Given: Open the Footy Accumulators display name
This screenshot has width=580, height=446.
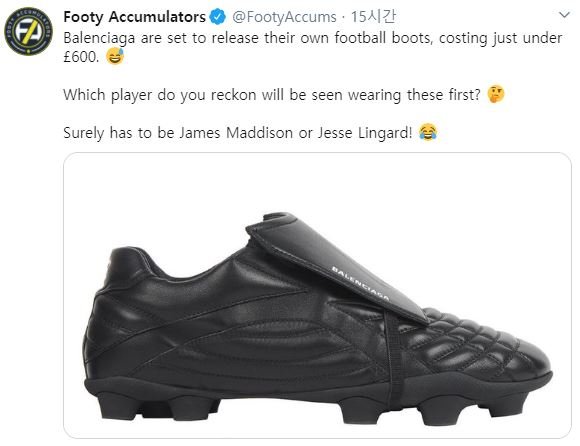Looking at the screenshot, I should point(134,17).
